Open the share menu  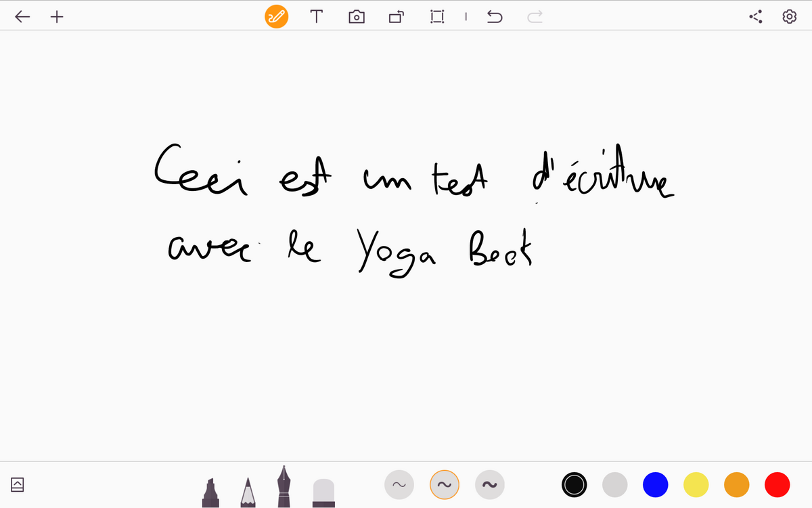756,17
